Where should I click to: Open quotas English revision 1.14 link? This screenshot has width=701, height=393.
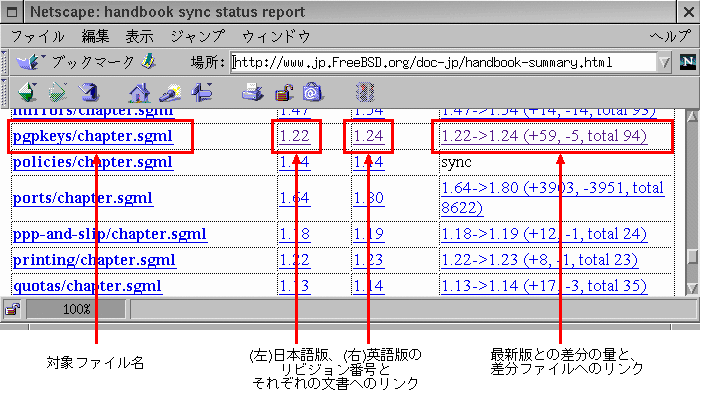(x=369, y=286)
